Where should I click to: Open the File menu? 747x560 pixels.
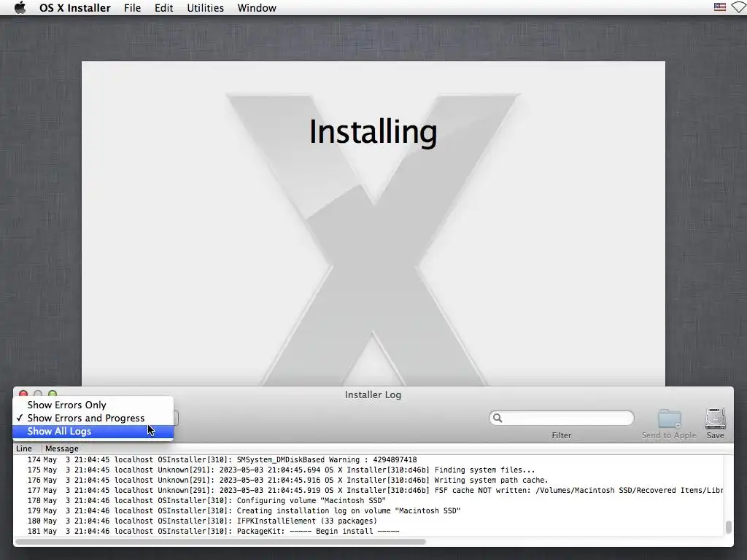tap(133, 8)
